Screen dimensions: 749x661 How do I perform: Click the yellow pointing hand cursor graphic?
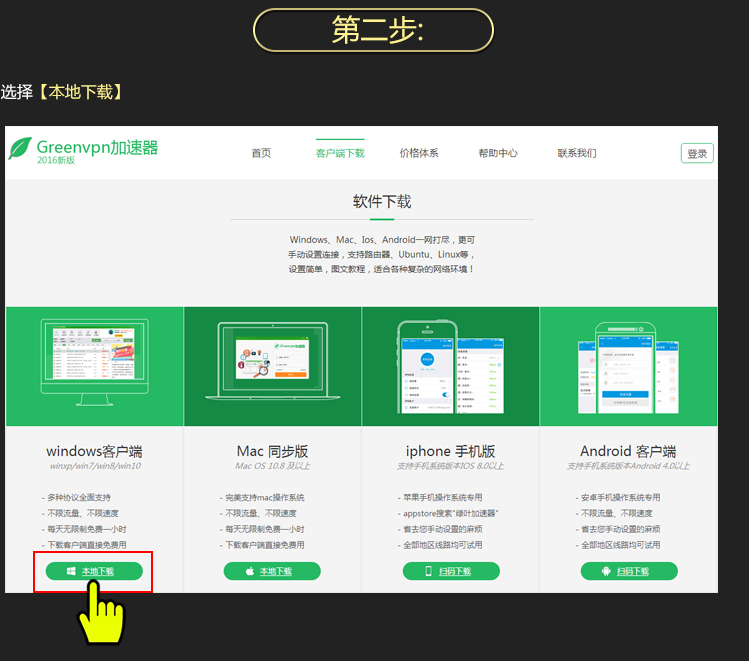tap(100, 612)
